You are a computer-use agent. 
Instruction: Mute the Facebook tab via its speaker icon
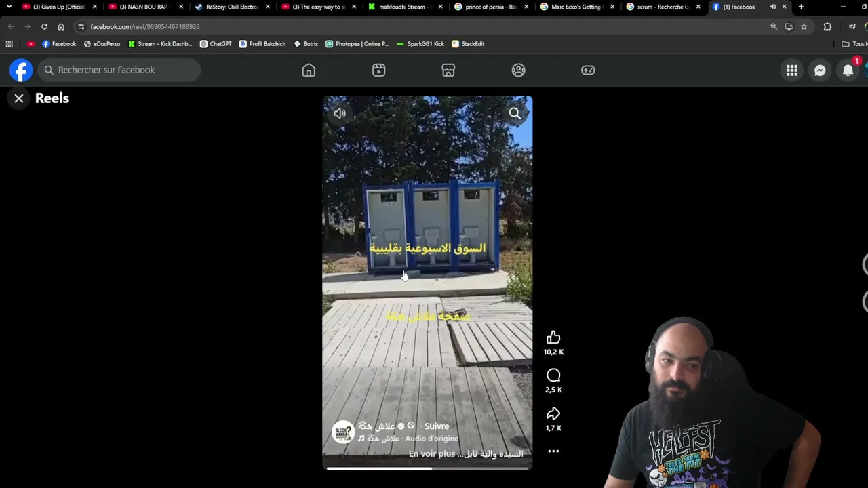[x=772, y=7]
